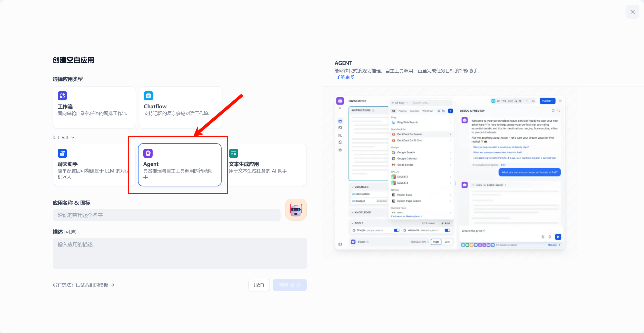Click the Agent preview screenshot image
644x333 pixels.
[450, 172]
